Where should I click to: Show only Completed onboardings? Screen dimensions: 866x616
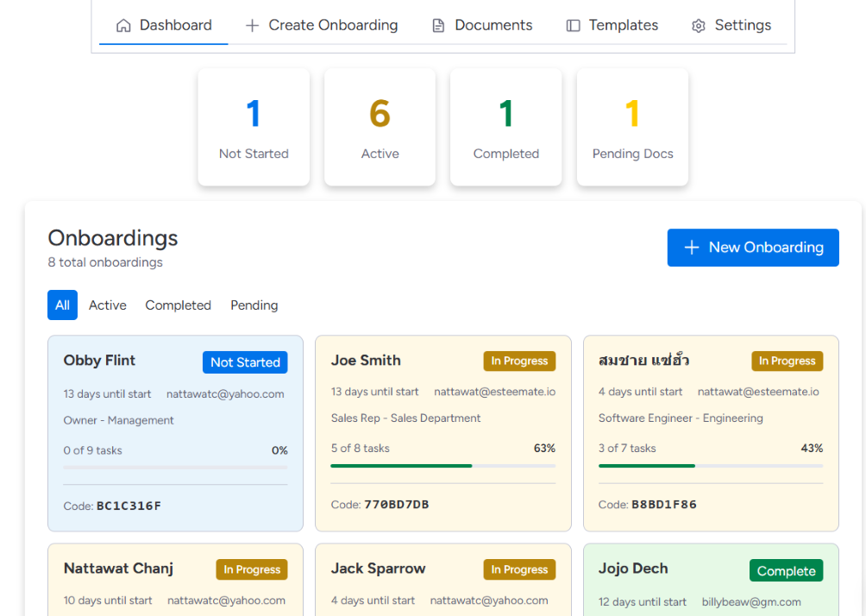click(178, 305)
